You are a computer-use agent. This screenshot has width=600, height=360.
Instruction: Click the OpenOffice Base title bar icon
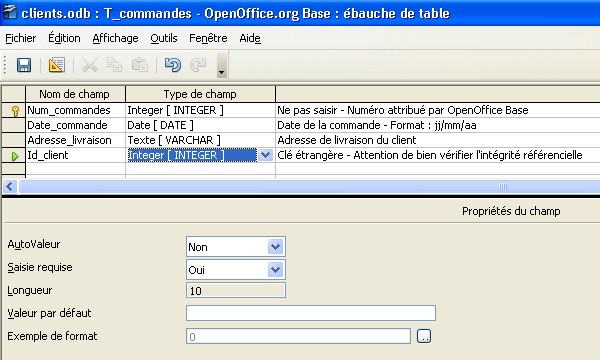coord(10,12)
